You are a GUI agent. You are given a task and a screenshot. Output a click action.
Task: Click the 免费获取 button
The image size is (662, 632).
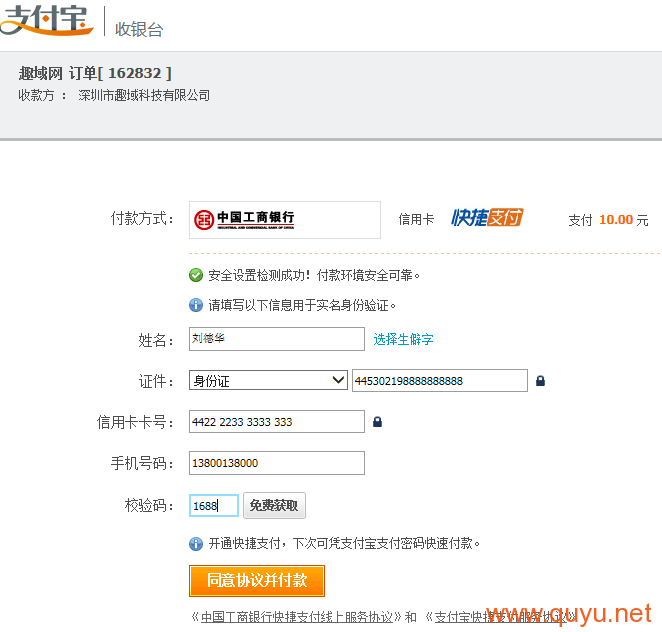[x=274, y=505]
